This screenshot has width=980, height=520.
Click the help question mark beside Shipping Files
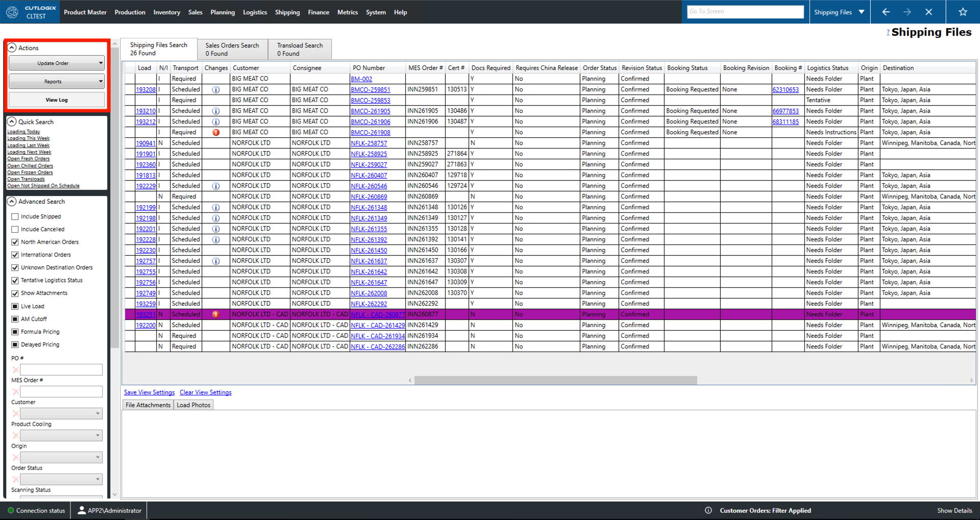(x=888, y=33)
